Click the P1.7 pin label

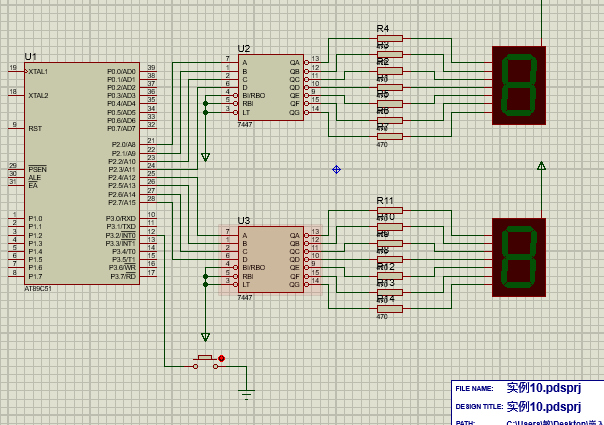pyautogui.click(x=35, y=277)
